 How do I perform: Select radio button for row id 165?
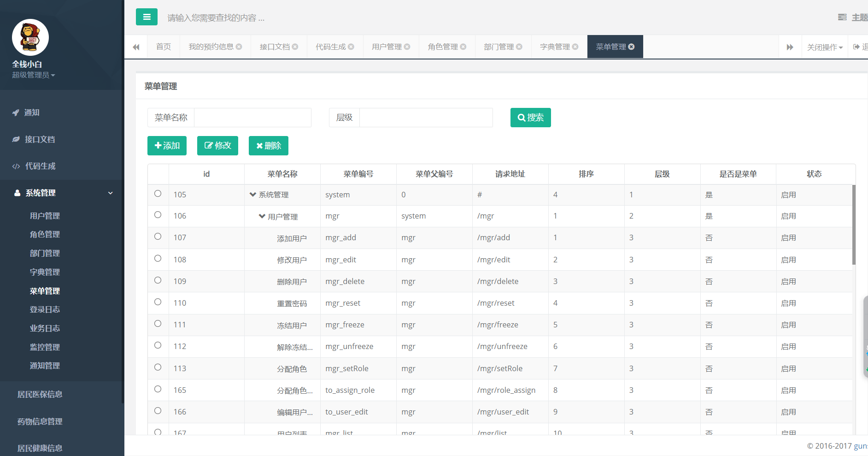[158, 389]
